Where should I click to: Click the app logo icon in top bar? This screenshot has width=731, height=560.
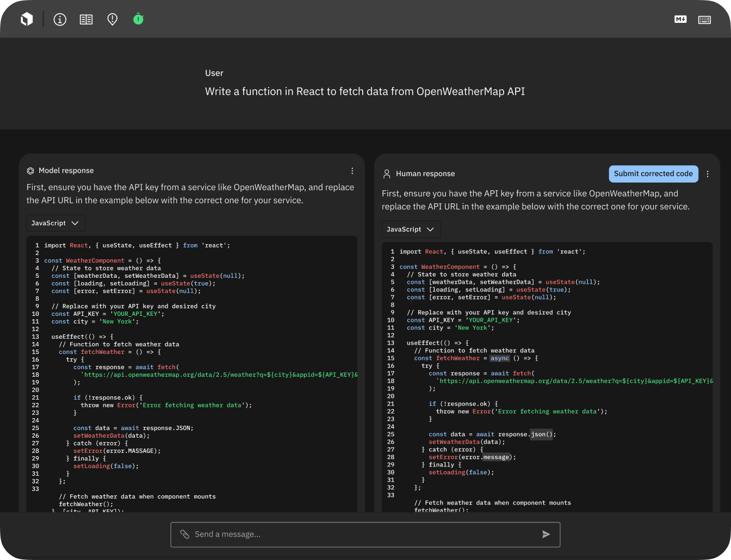coord(27,20)
